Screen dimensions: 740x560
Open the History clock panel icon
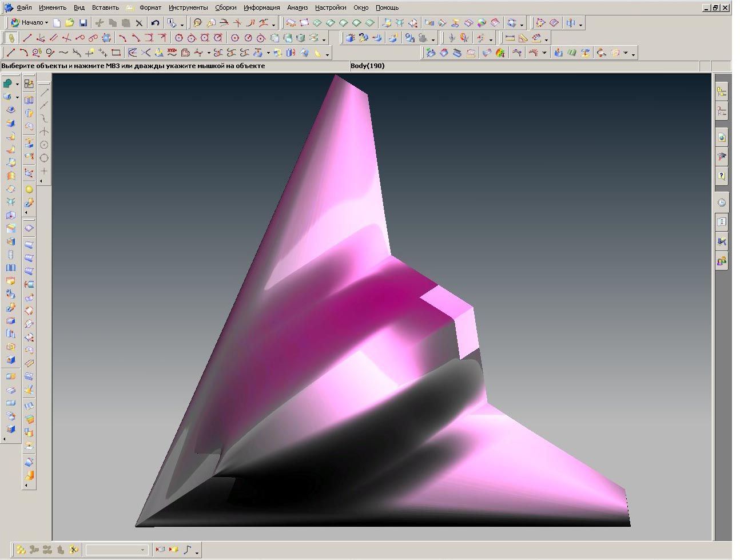pyautogui.click(x=722, y=202)
